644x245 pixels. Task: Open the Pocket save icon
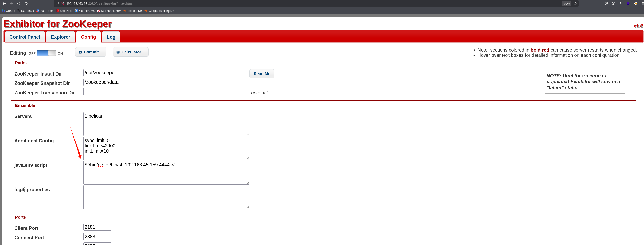[x=606, y=3]
